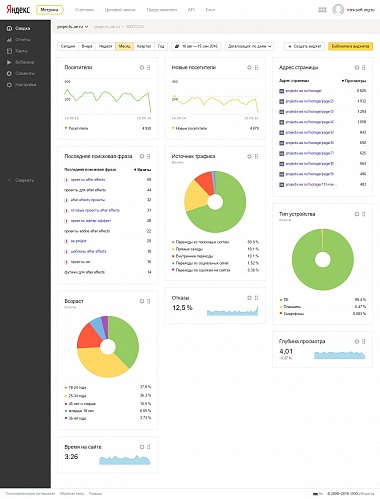
Task: Open the projects-ae.ru/footage/ page link
Action: tap(304, 91)
